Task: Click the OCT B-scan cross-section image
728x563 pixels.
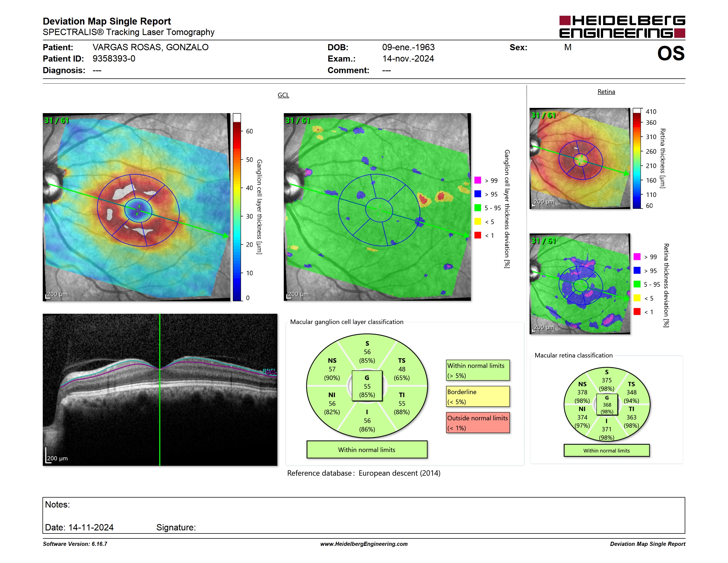Action: pos(160,390)
